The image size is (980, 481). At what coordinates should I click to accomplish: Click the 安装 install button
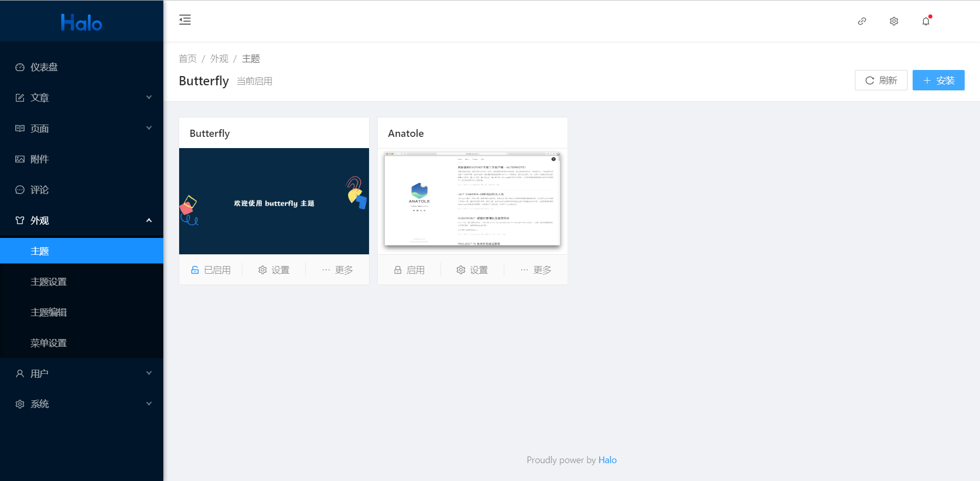(x=938, y=80)
